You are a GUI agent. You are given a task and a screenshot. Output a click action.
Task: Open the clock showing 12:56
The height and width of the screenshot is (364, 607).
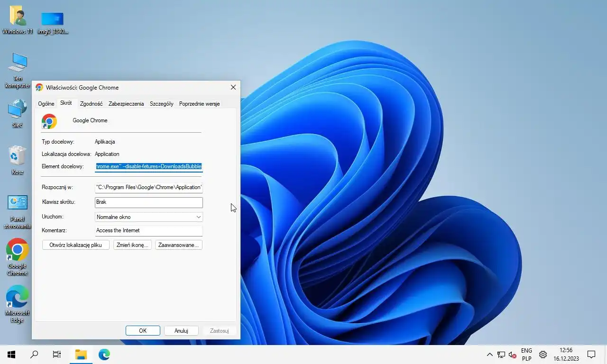(x=566, y=355)
